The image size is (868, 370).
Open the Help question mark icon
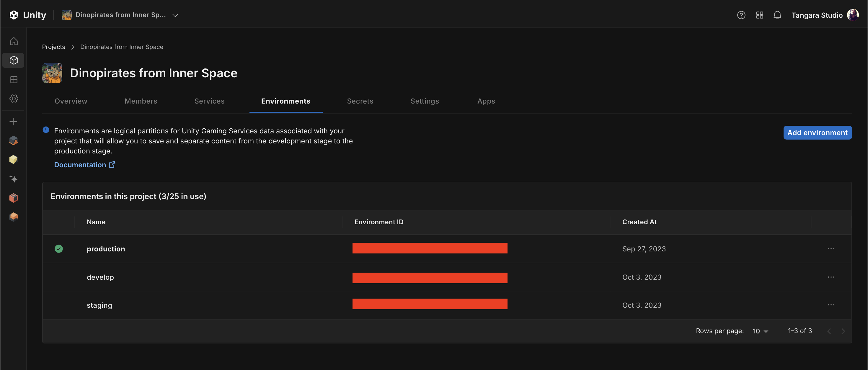(x=741, y=15)
